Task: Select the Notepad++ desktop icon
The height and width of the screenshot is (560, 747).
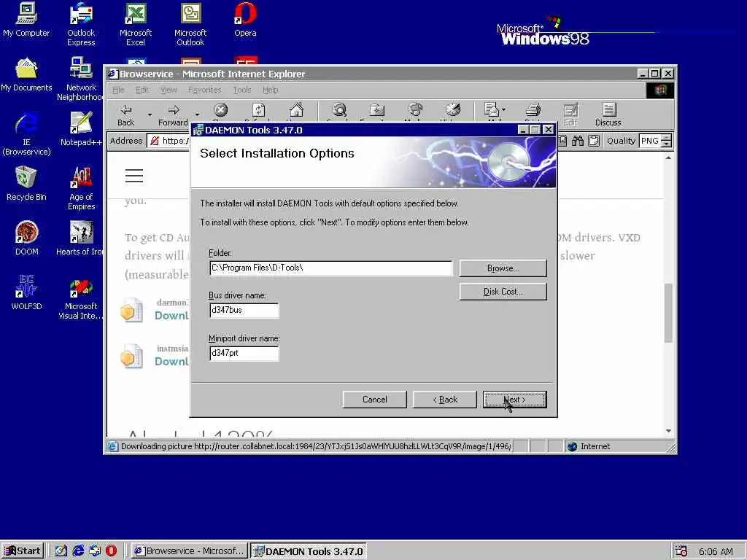Action: (x=81, y=129)
